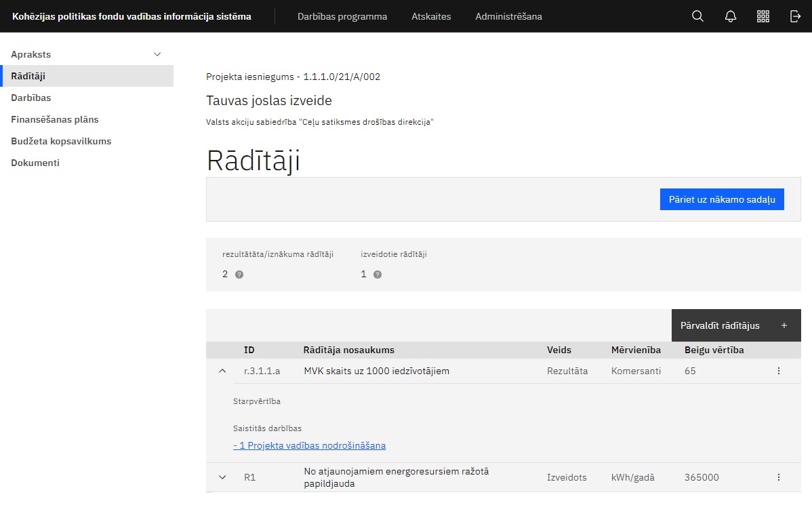Click project title Tauvas joslas izveide
The image size is (812, 505).
pos(269,100)
